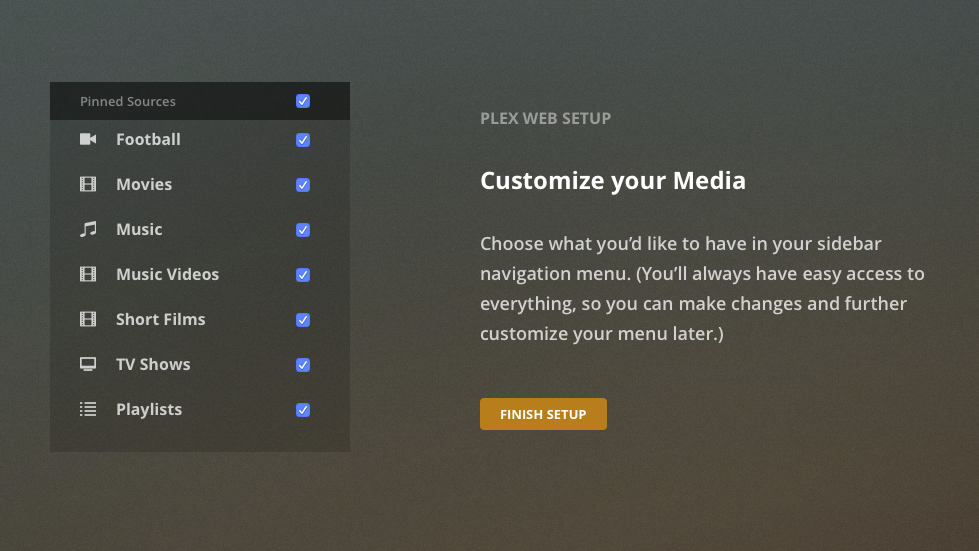Select the Playlists label text
The image size is (979, 551).
pyautogui.click(x=149, y=409)
